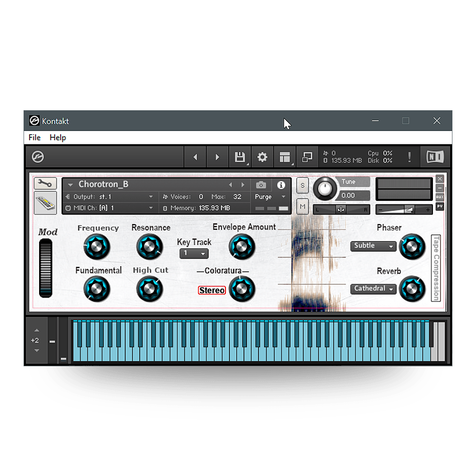Click the Frequency knob

pyautogui.click(x=97, y=247)
